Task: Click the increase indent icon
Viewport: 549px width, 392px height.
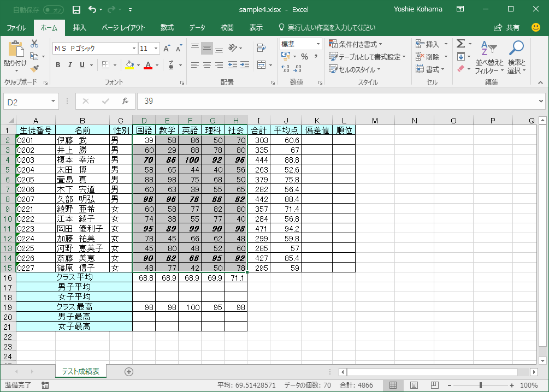Action: click(245, 65)
